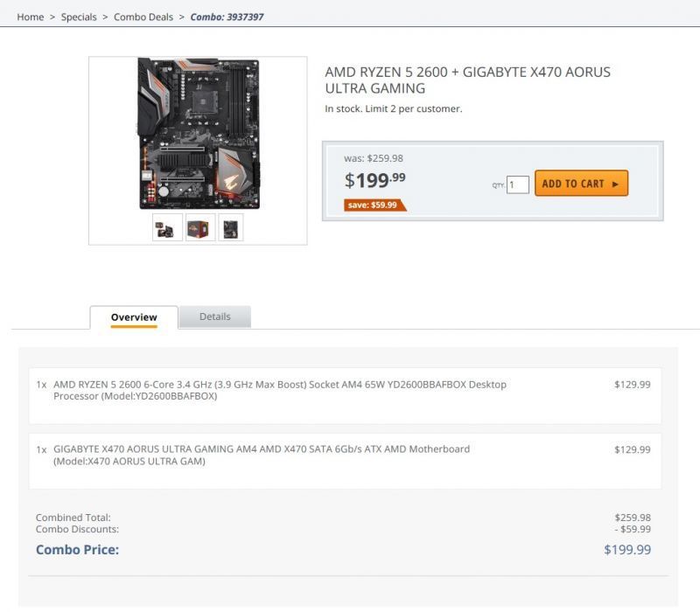Focus the quantity input field
Viewport: 700px width, 612px height.
(x=518, y=184)
